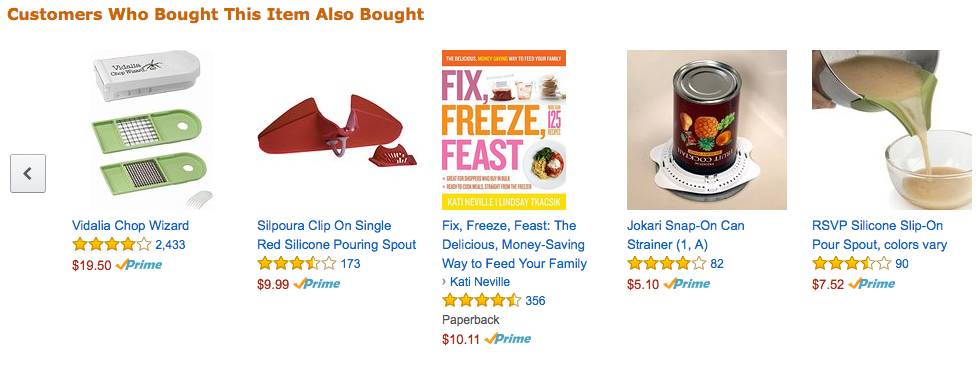
Task: Open the Vidalia Chop Wizard title link
Action: tap(130, 226)
